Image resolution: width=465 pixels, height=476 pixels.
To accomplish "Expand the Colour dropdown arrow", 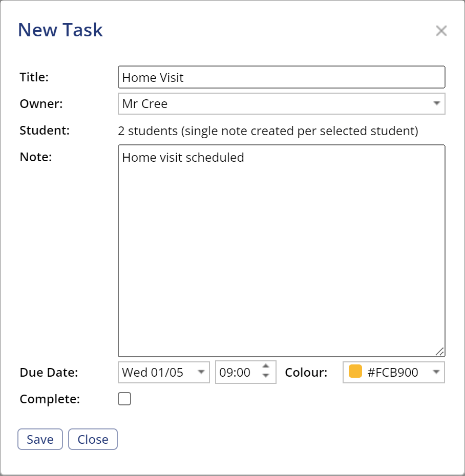I will [x=436, y=372].
